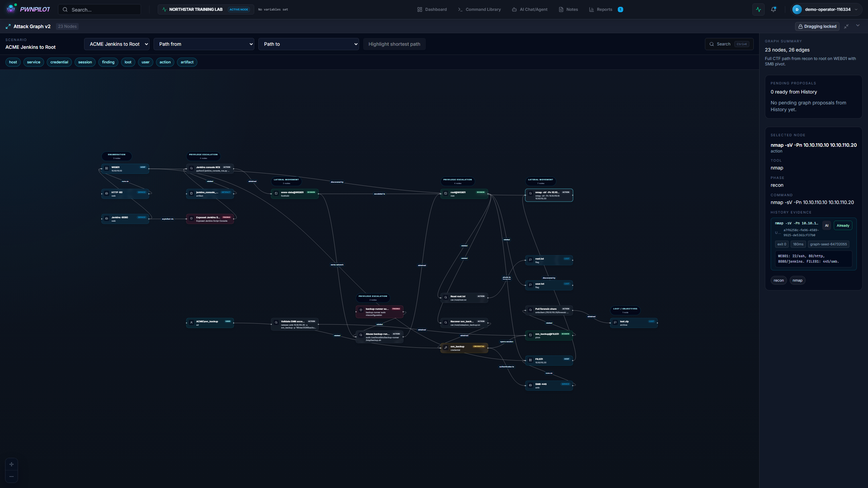The image size is (868, 488).
Task: Toggle the credential filter chip
Action: click(59, 62)
